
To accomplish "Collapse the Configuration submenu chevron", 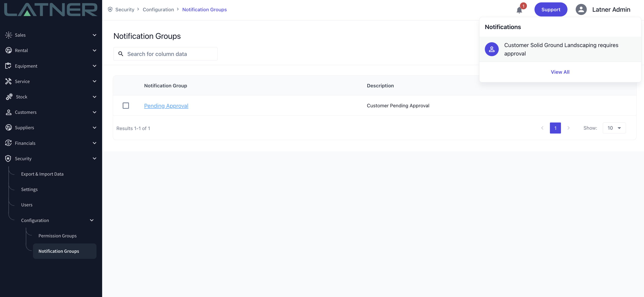I will (x=92, y=220).
